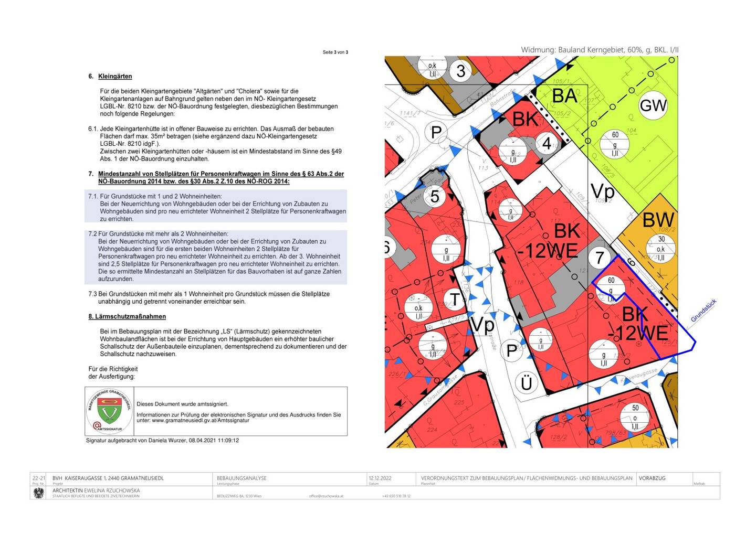This screenshot has width=756, height=534.
Task: Click Für die Richtigkeit der Ausfertigung text
Action: (113, 372)
